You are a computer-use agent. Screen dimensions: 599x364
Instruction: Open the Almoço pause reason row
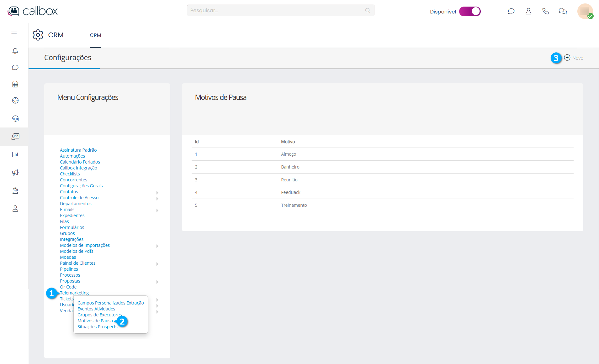click(x=288, y=154)
